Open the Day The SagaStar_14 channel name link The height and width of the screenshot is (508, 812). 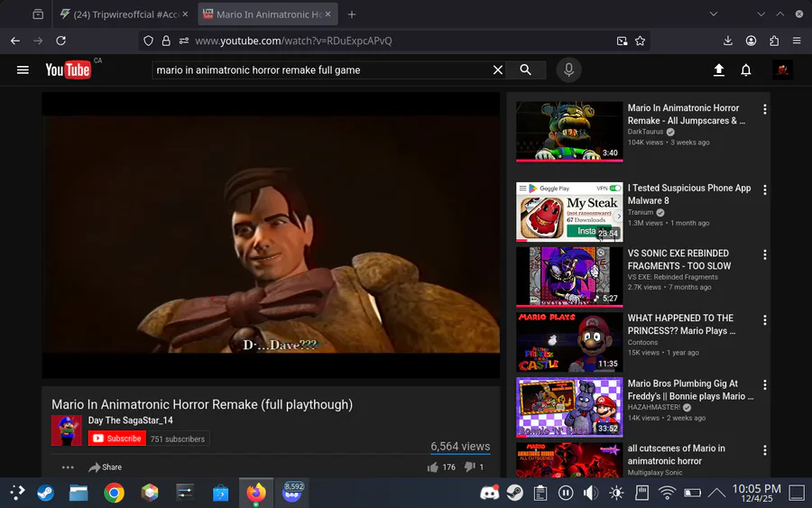(x=131, y=420)
